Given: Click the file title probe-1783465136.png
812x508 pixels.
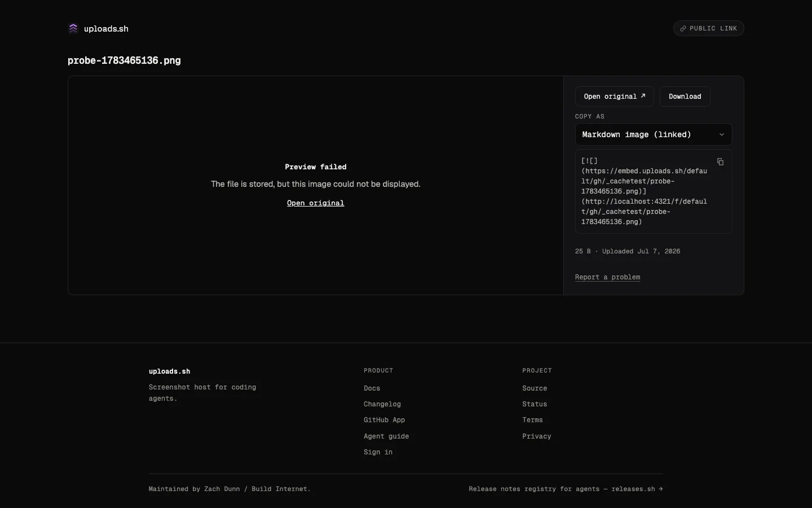Looking at the screenshot, I should pyautogui.click(x=124, y=60).
